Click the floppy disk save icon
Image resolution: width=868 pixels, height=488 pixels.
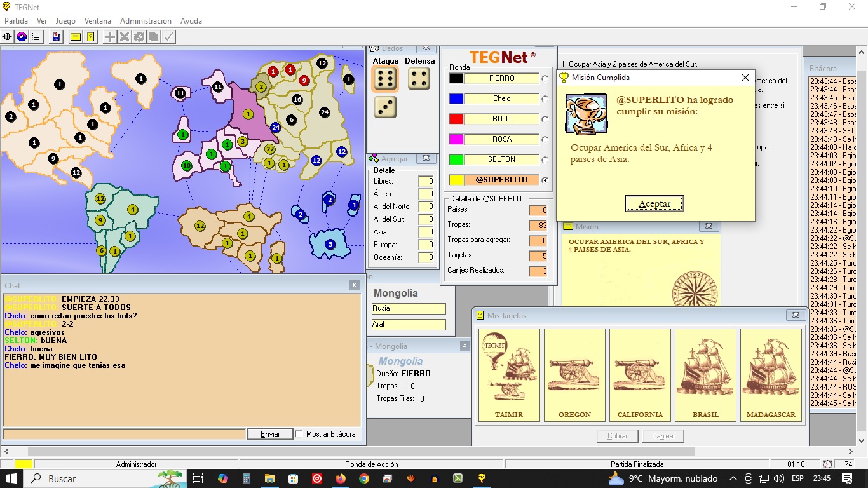click(57, 37)
